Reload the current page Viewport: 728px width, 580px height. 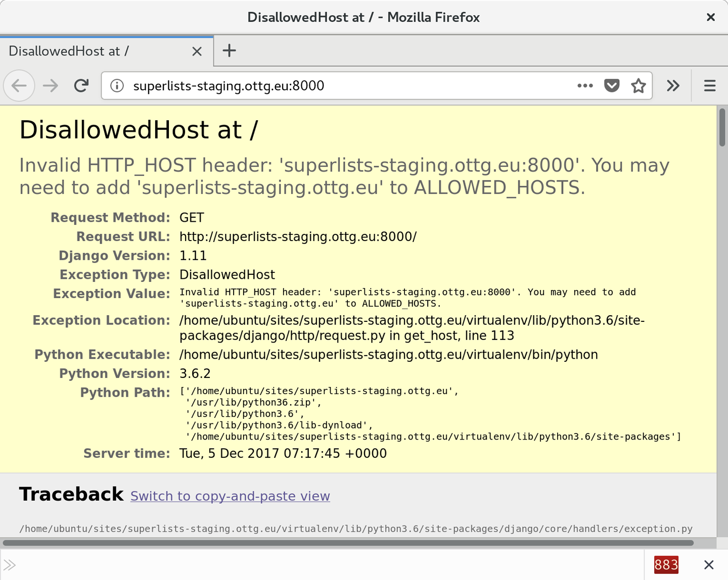pyautogui.click(x=81, y=86)
